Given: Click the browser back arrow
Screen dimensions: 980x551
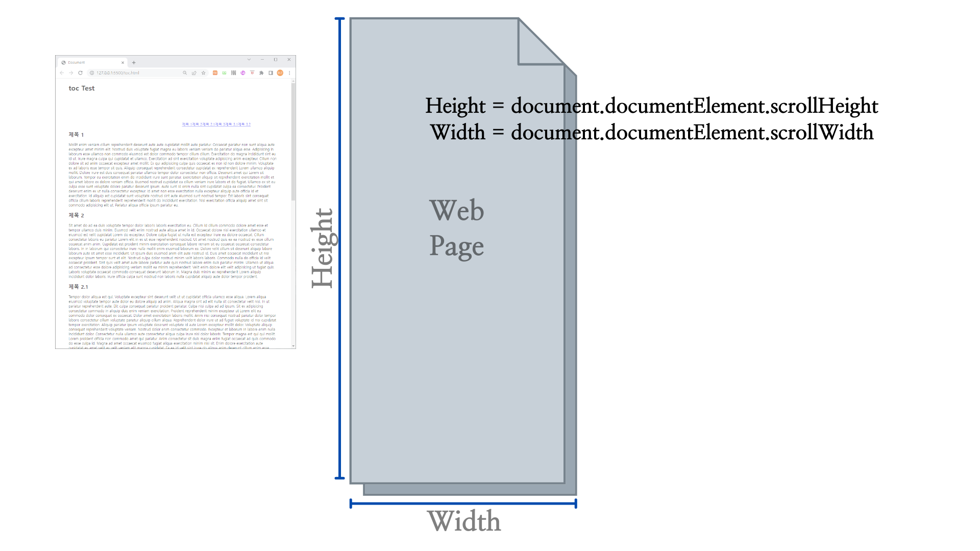Looking at the screenshot, I should click(x=62, y=73).
